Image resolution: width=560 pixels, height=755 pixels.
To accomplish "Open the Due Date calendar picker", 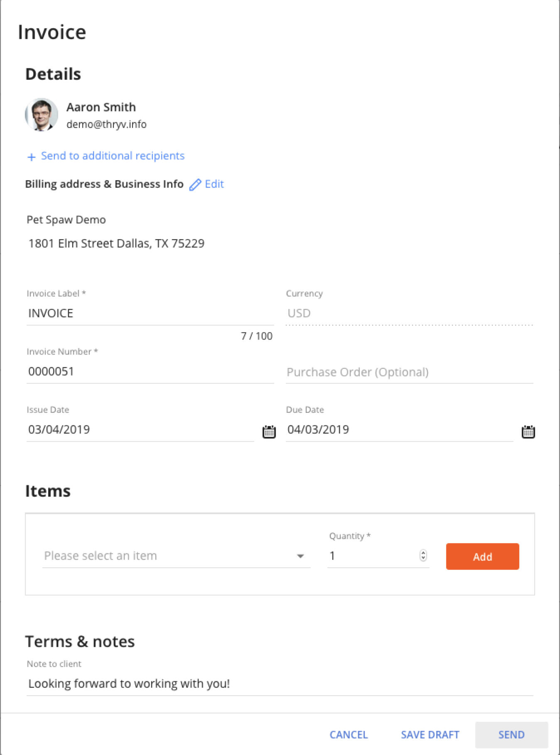I will (x=528, y=431).
